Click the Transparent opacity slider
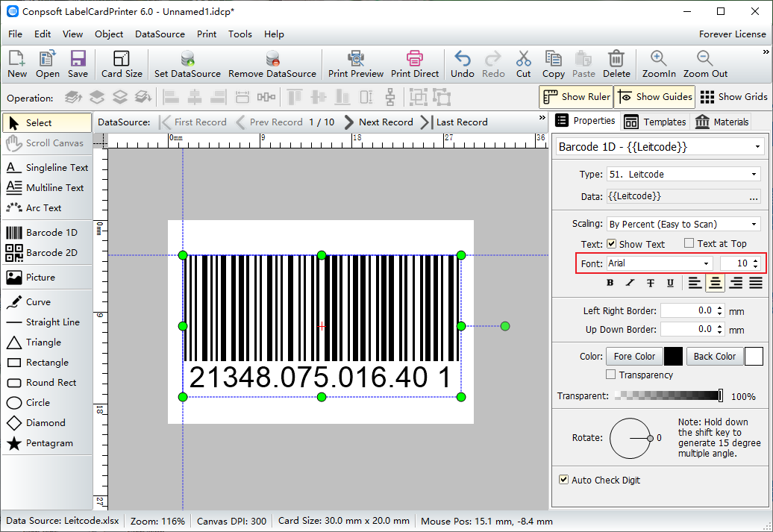 pyautogui.click(x=669, y=395)
